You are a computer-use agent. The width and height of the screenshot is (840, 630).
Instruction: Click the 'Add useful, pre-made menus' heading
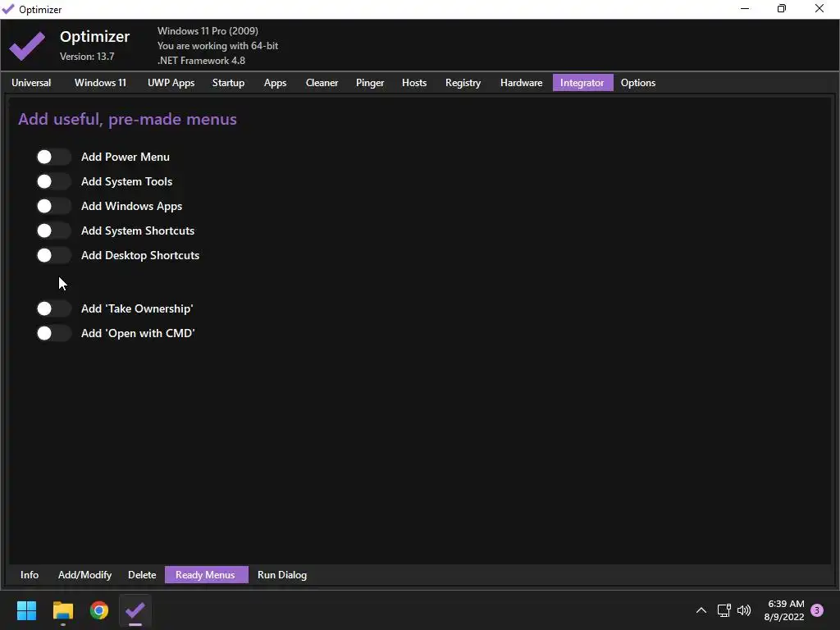[127, 119]
